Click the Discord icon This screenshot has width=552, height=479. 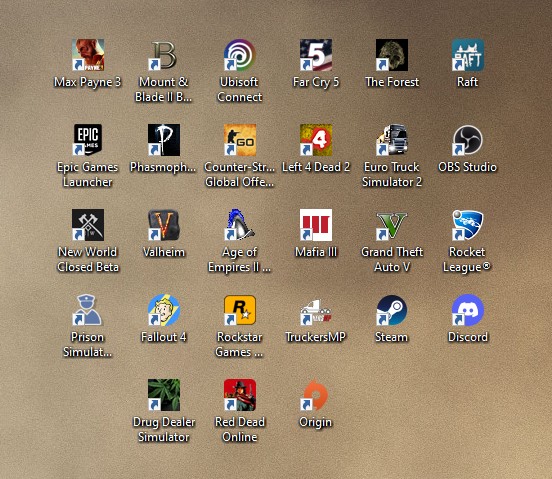click(468, 310)
